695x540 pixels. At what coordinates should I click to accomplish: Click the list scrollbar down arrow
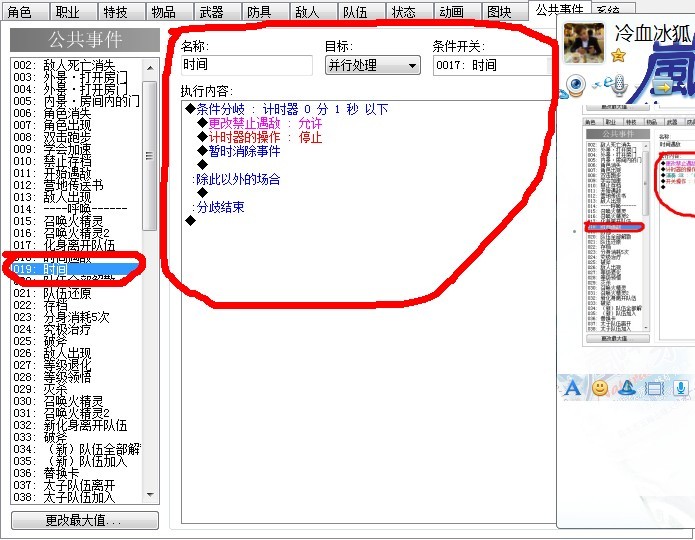click(150, 494)
